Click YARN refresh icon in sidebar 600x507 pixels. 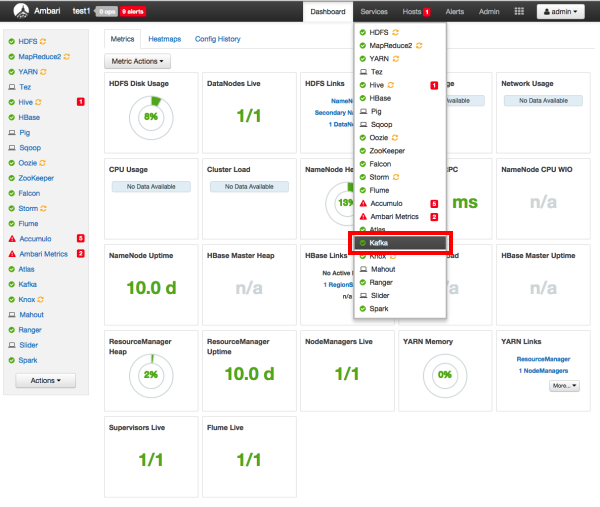(x=43, y=72)
